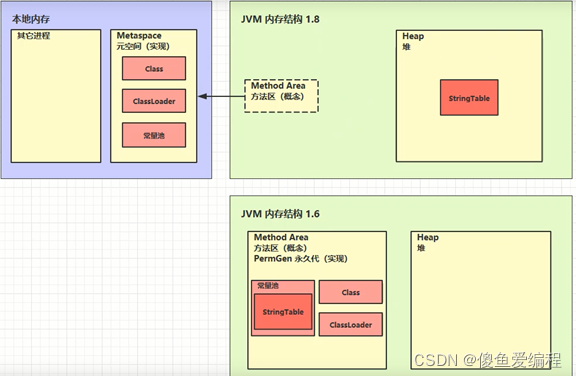
Task: Click the 方法区（概念） text in the 1.6 diagram
Action: tap(280, 248)
